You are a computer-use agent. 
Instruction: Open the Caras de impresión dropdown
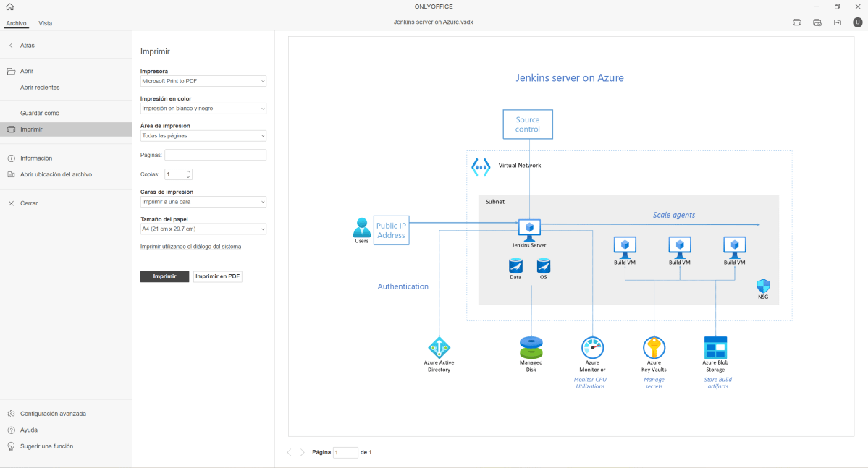[203, 202]
